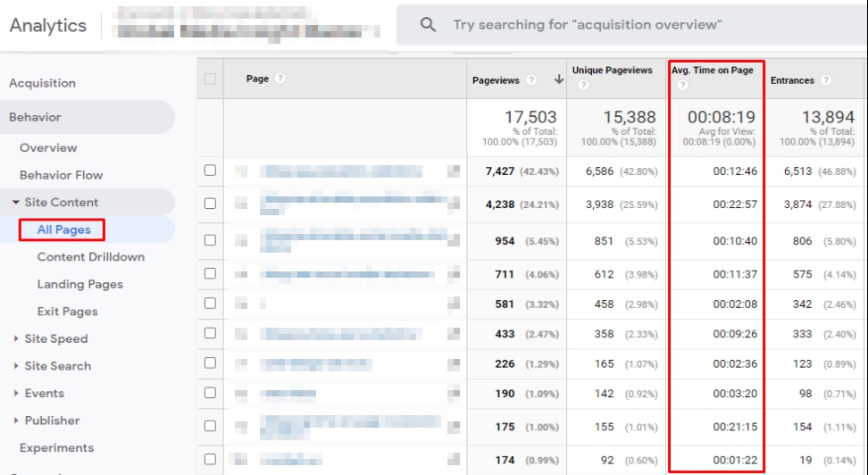Screen dimensions: 868x475
Task: Expand the Events section
Action: click(16, 394)
